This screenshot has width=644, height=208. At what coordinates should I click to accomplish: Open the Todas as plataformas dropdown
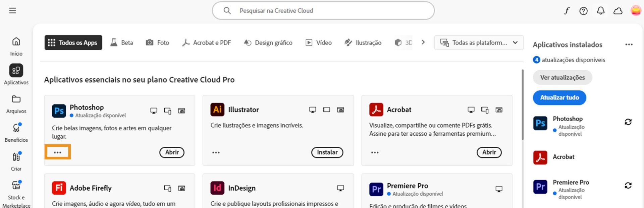point(479,43)
